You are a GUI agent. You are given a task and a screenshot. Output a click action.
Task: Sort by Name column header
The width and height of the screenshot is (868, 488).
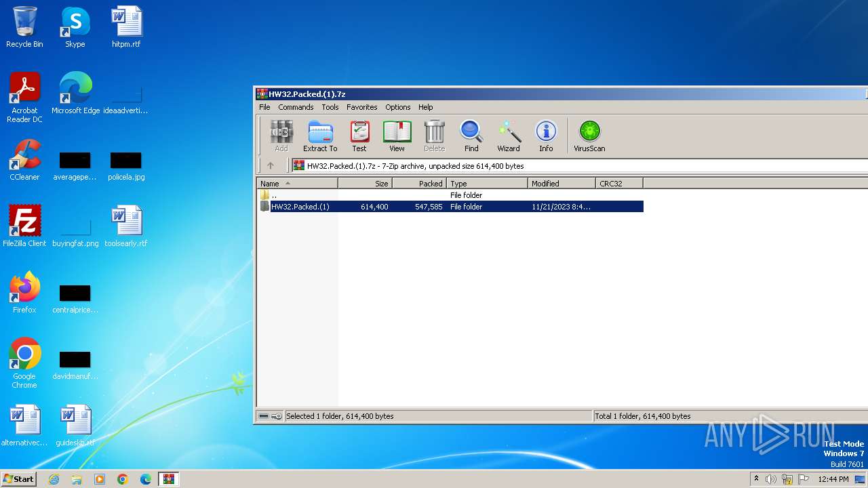[x=297, y=184]
